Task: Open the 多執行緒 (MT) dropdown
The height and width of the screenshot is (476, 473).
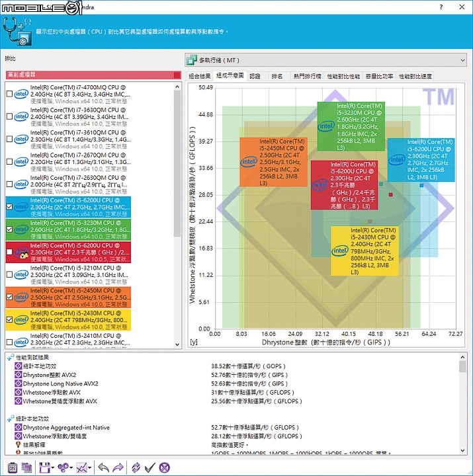Action: tap(325, 60)
